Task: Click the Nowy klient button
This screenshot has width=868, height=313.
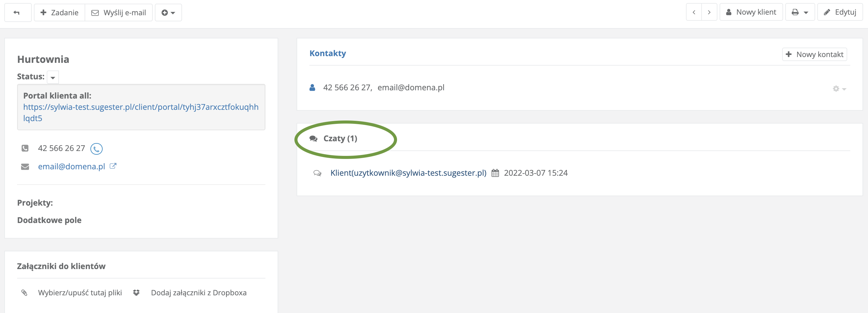Action: [751, 13]
